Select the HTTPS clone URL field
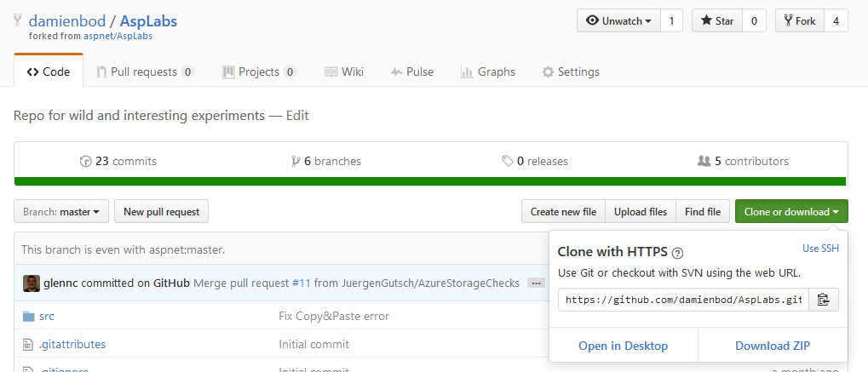Image resolution: width=868 pixels, height=372 pixels. pos(683,300)
